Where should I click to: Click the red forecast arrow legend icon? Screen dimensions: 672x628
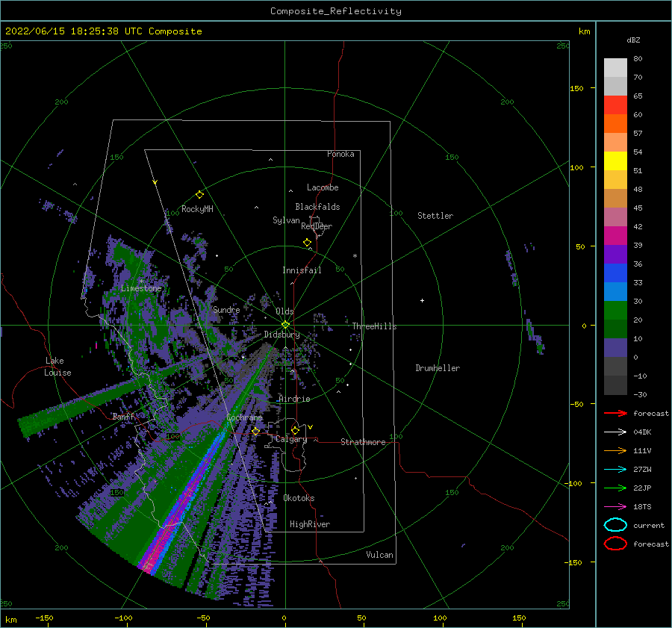coord(615,413)
